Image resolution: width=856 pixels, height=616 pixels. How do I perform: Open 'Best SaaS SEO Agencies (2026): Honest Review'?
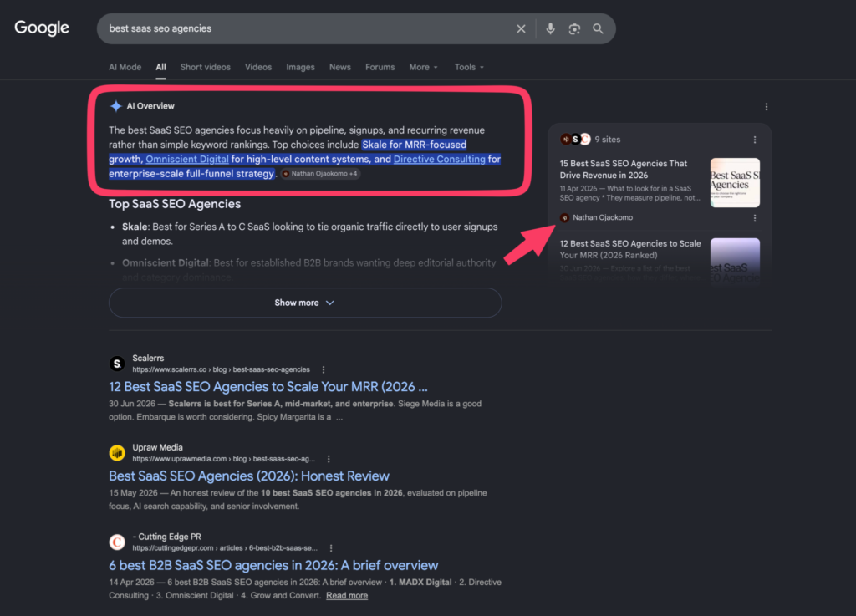[x=249, y=476]
